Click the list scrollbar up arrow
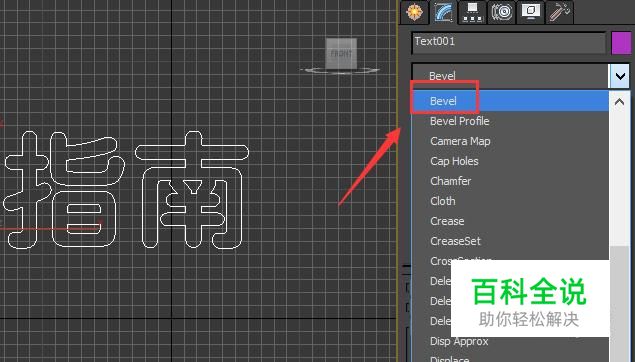The image size is (635, 362). pos(619,102)
